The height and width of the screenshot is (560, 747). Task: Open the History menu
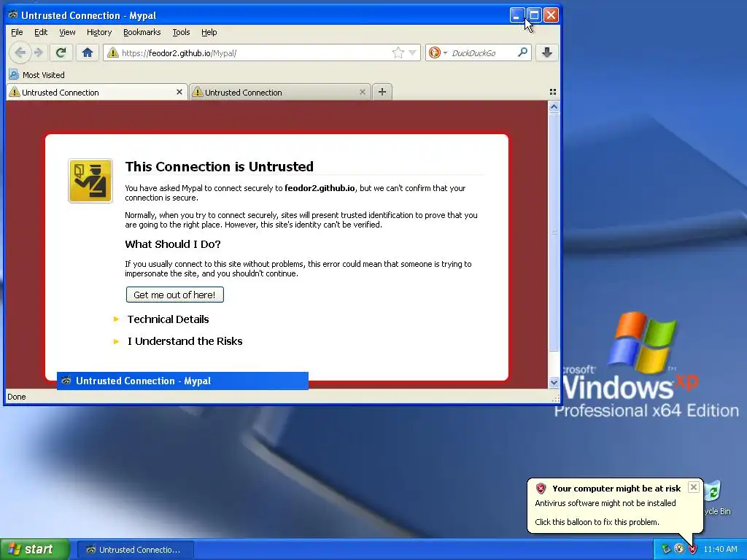(x=99, y=32)
